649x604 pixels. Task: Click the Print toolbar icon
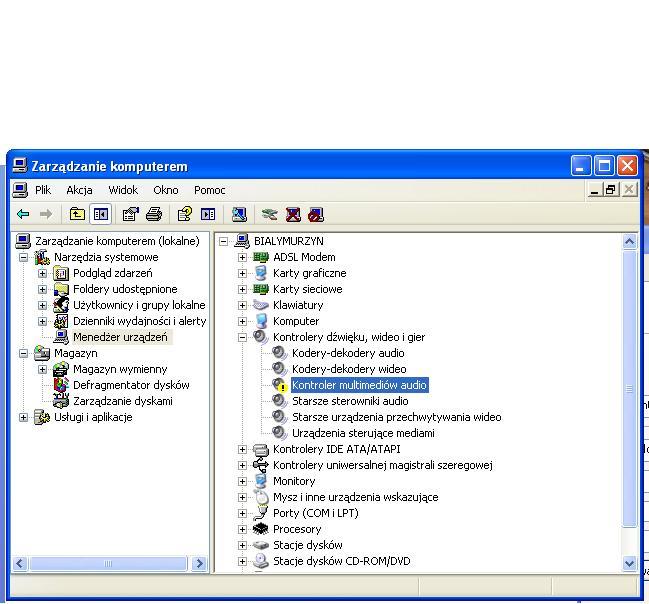click(154, 214)
